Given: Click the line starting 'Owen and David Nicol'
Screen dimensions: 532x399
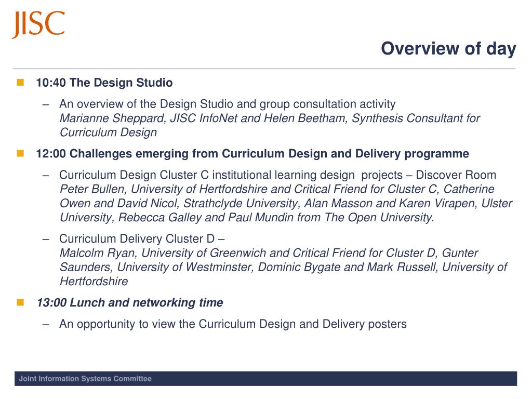Looking at the screenshot, I should coord(286,203).
